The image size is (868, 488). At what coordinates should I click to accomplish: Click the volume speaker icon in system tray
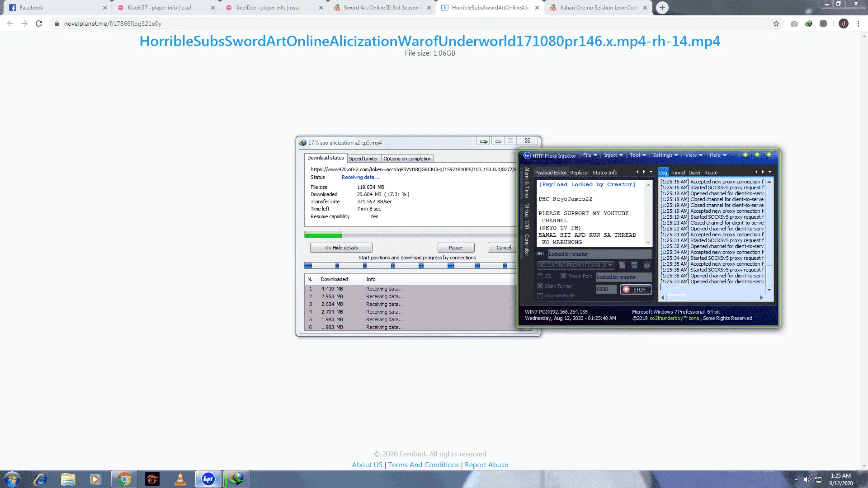pos(807,479)
